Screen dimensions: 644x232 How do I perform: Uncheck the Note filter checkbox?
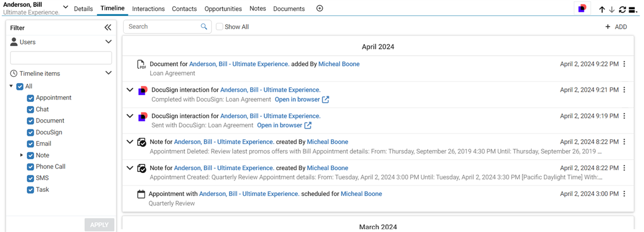[x=30, y=156]
